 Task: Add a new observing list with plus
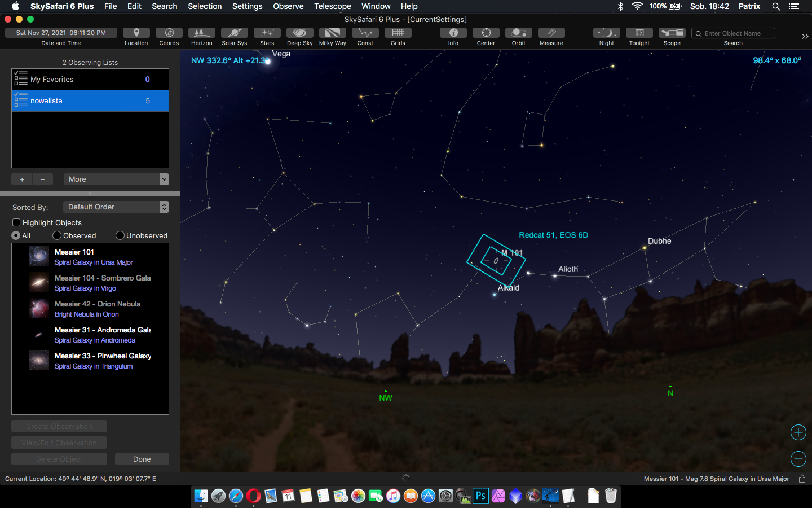pos(22,179)
